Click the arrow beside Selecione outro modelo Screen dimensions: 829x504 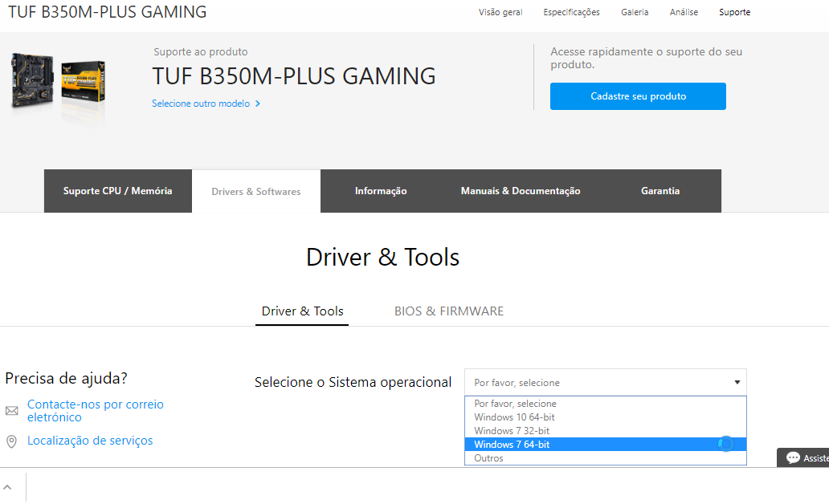(258, 104)
